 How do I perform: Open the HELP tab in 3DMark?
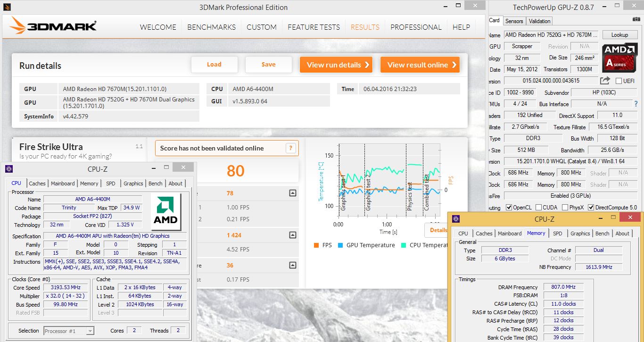[x=461, y=27]
